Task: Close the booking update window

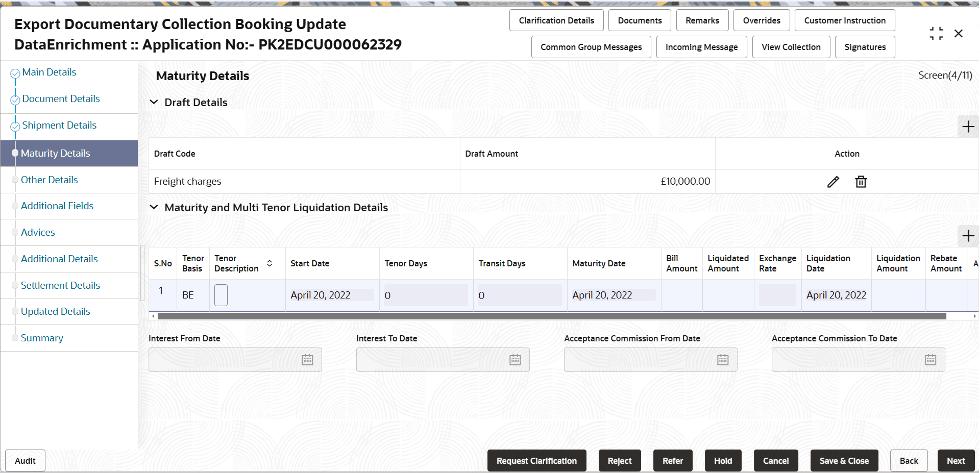Action: [959, 34]
